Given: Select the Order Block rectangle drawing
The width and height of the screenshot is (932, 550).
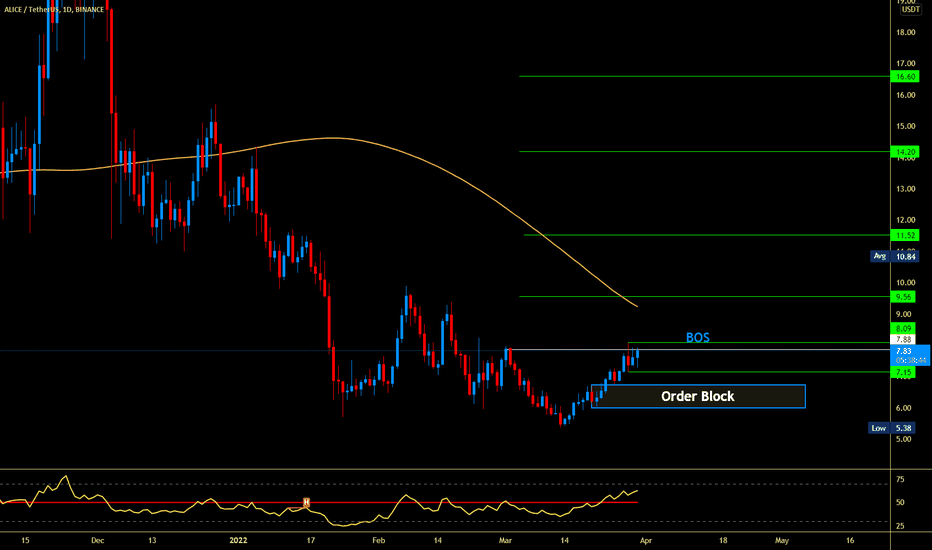Looking at the screenshot, I should click(698, 397).
